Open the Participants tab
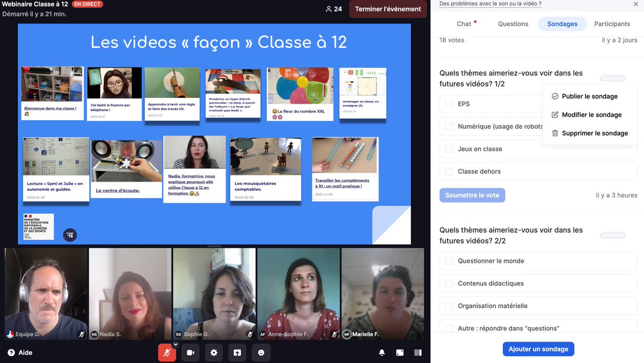Image resolution: width=644 pixels, height=363 pixels. [x=612, y=24]
